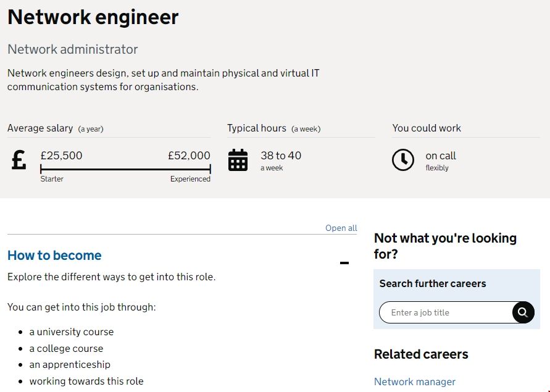Click the Enter a job title field

[x=446, y=312]
